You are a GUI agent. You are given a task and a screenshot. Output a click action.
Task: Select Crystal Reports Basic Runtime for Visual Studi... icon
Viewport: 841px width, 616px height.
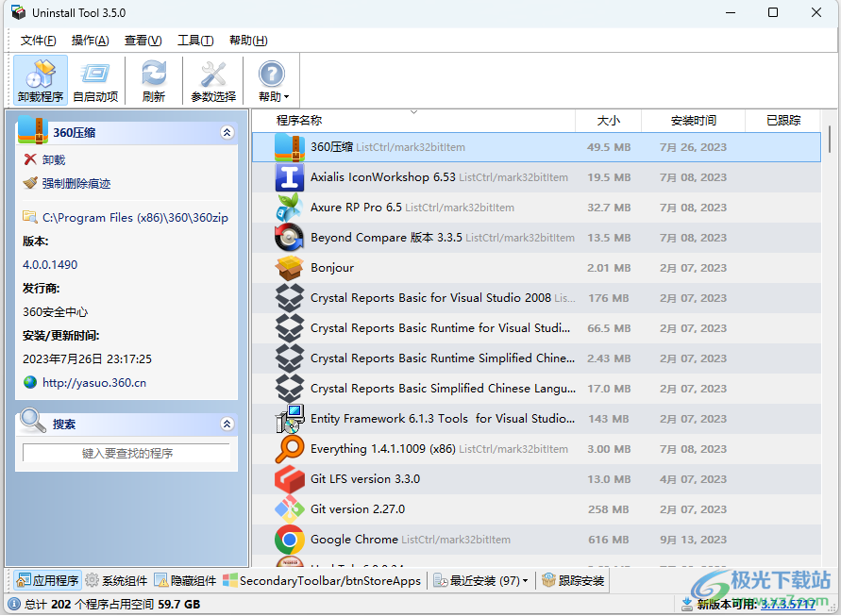pos(290,328)
